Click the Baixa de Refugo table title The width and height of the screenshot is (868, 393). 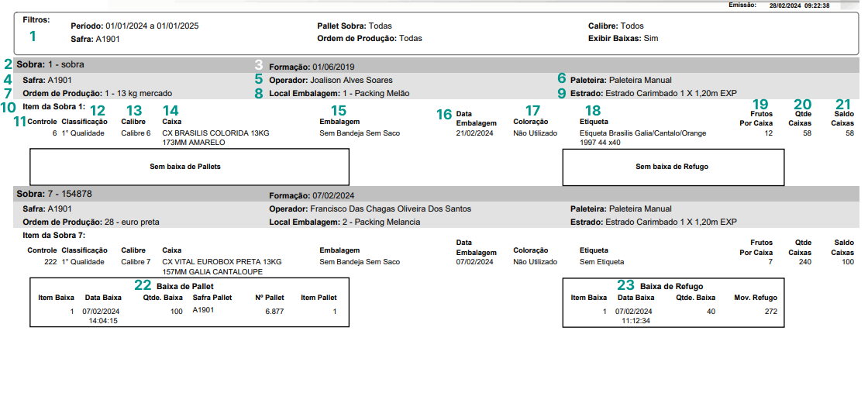coord(671,286)
